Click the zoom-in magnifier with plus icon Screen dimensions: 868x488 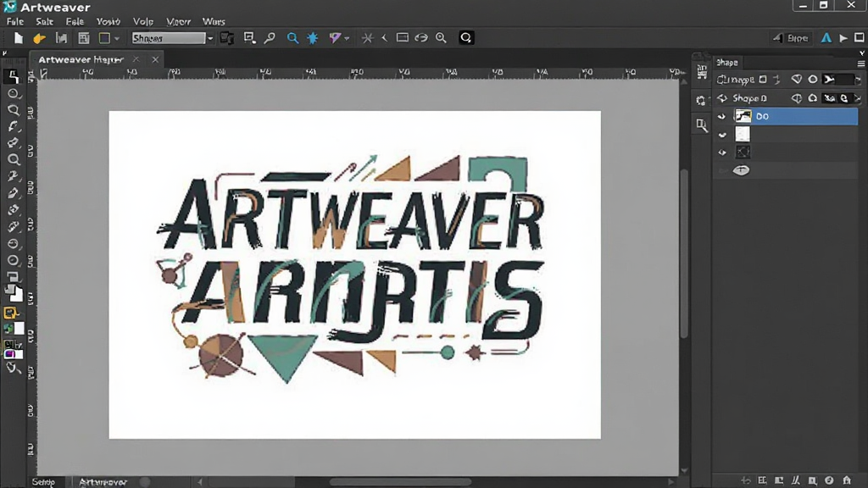click(441, 37)
